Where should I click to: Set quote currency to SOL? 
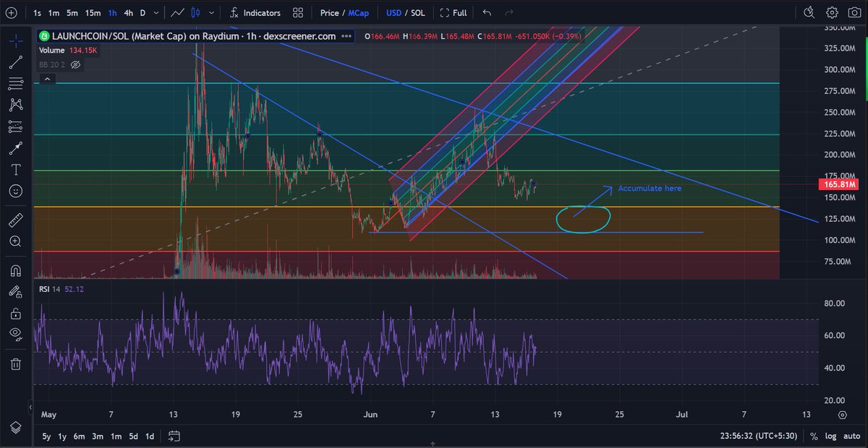point(418,13)
